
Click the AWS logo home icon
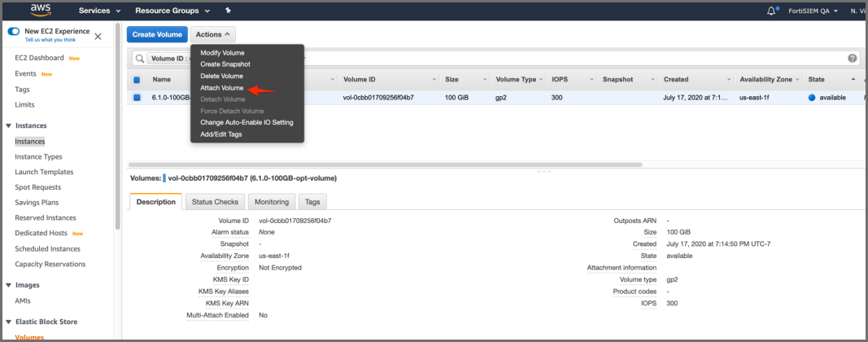coord(41,11)
